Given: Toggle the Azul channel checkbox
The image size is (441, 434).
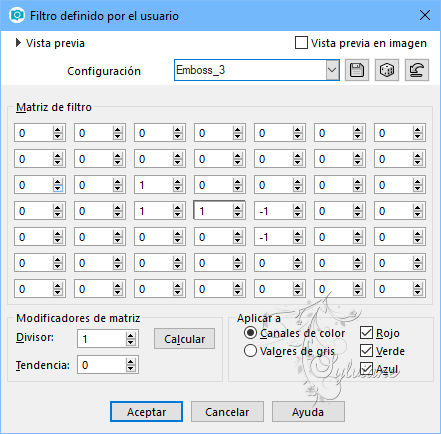Looking at the screenshot, I should [366, 369].
